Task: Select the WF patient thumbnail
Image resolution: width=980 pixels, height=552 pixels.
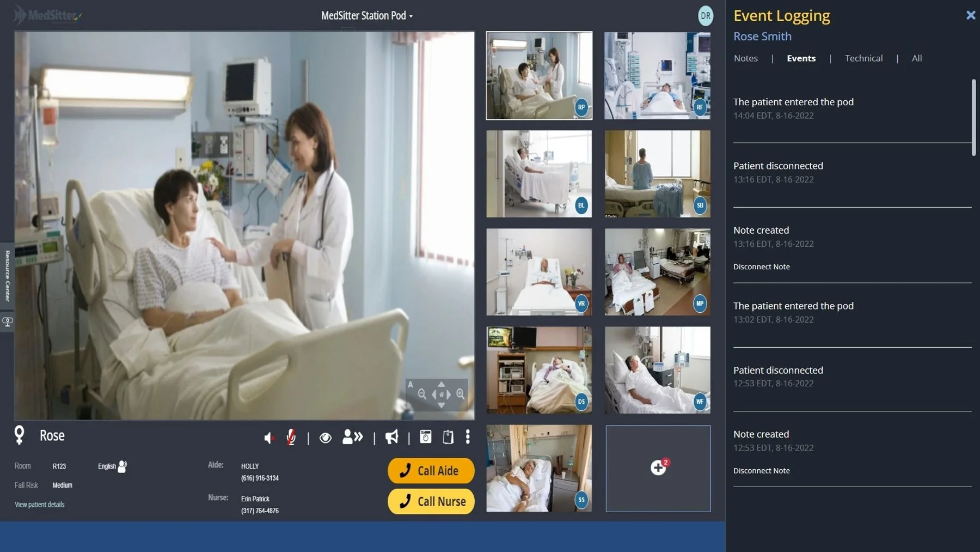Action: [658, 370]
